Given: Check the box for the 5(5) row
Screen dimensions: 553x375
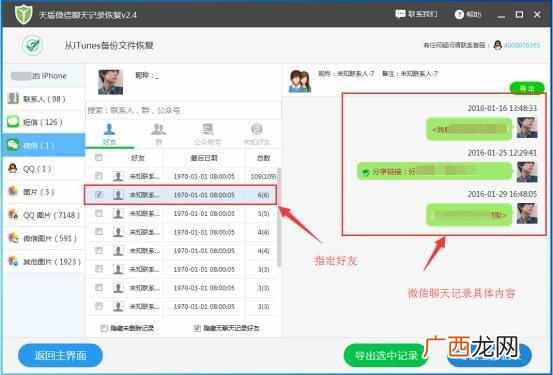Looking at the screenshot, I should pos(99,213).
